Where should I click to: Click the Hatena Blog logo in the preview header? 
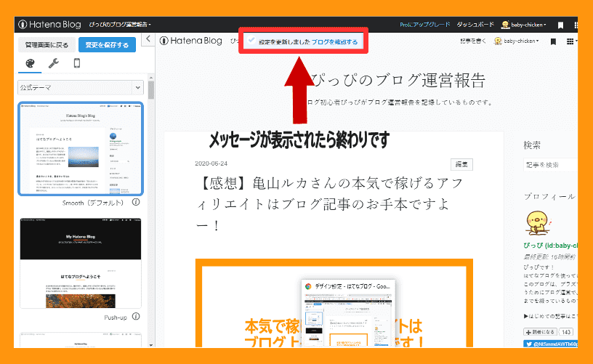coord(190,41)
